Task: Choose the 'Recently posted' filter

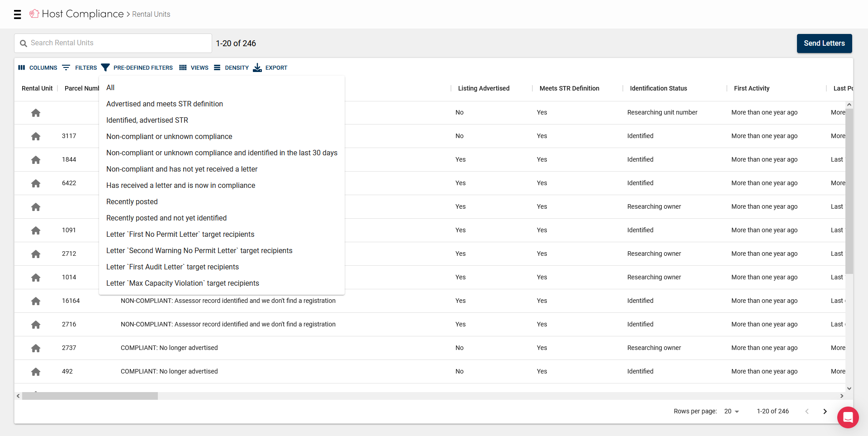Action: coord(222,202)
